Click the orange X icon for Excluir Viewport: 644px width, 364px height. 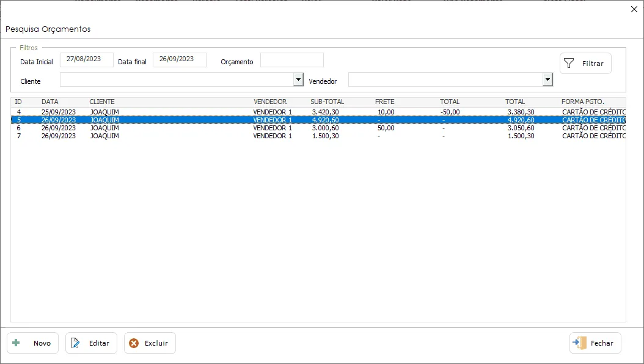134,343
